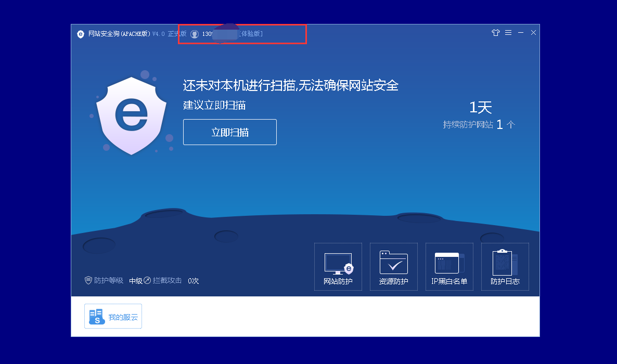This screenshot has height=364, width=617.
Task: Click the user avatar icon in title bar
Action: (195, 34)
